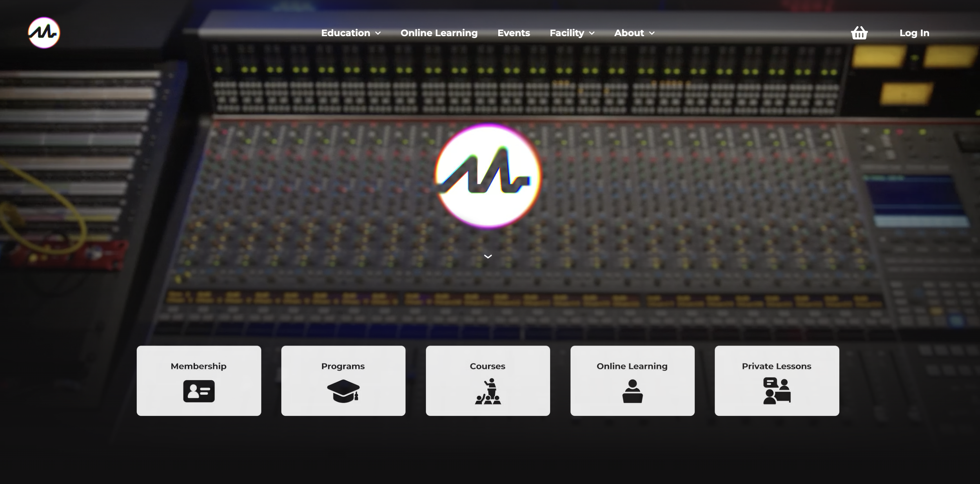Click the ID card icon under Membership
The height and width of the screenshot is (484, 980).
pyautogui.click(x=199, y=391)
